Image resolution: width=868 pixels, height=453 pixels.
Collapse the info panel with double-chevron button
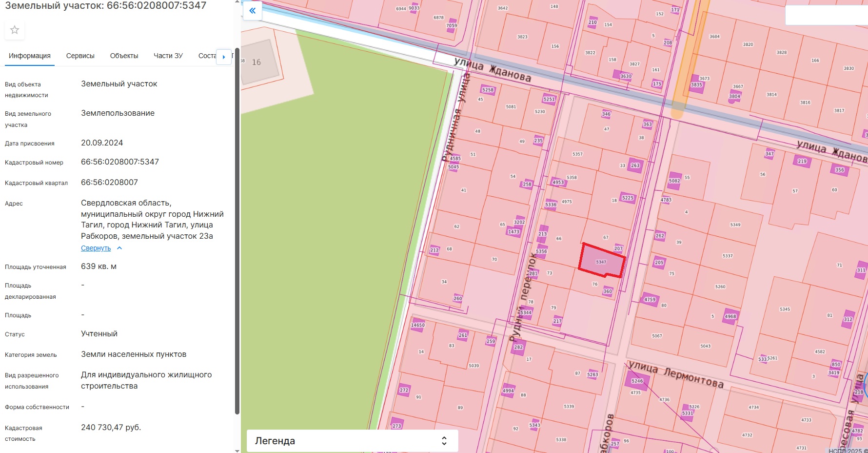[253, 10]
